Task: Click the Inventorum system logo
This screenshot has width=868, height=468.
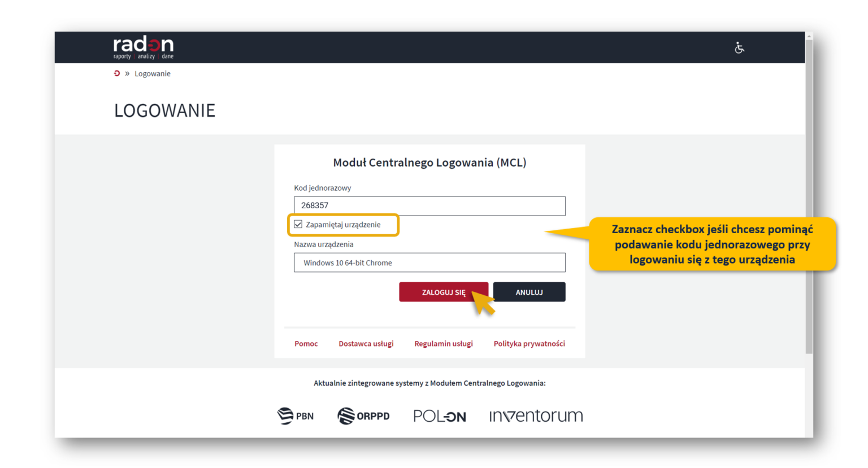Action: [536, 416]
